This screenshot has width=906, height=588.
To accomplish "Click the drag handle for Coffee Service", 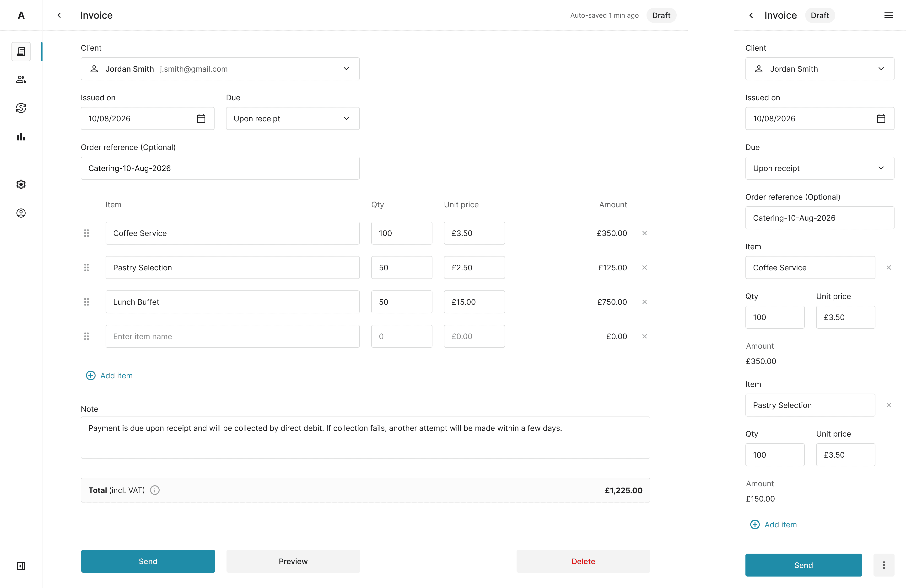I will point(86,233).
